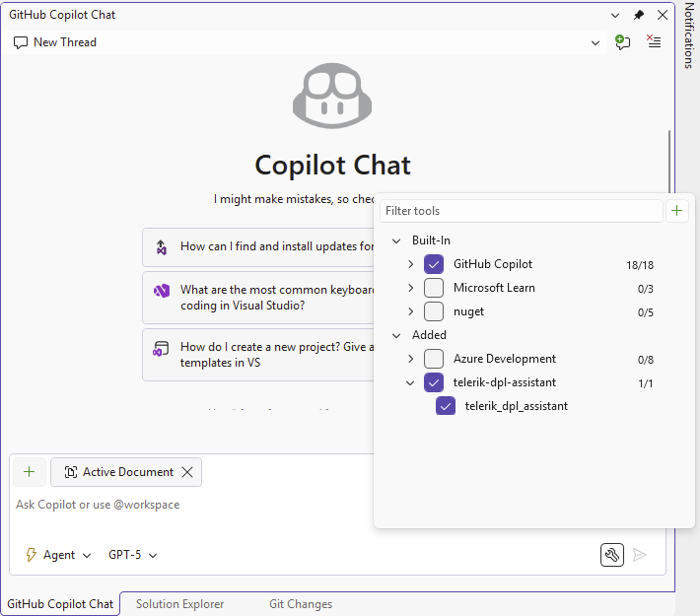The width and height of the screenshot is (700, 616).
Task: Click the 0/8 tool count
Action: click(646, 360)
